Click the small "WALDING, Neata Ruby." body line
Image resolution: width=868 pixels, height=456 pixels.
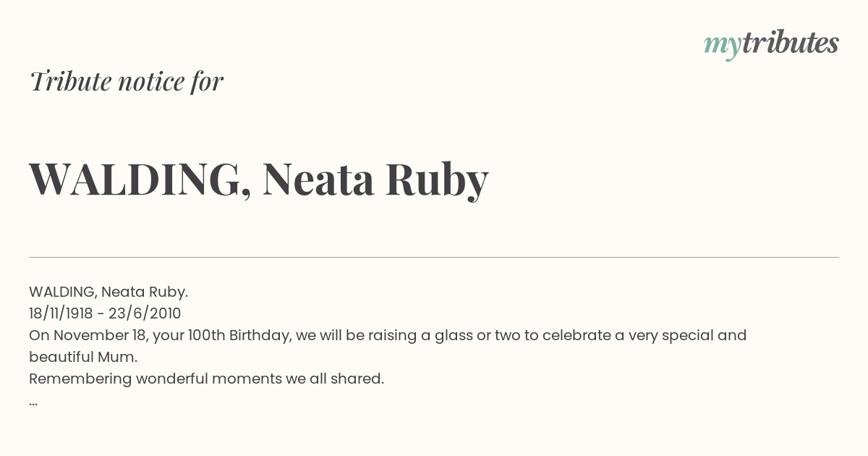pyautogui.click(x=109, y=292)
